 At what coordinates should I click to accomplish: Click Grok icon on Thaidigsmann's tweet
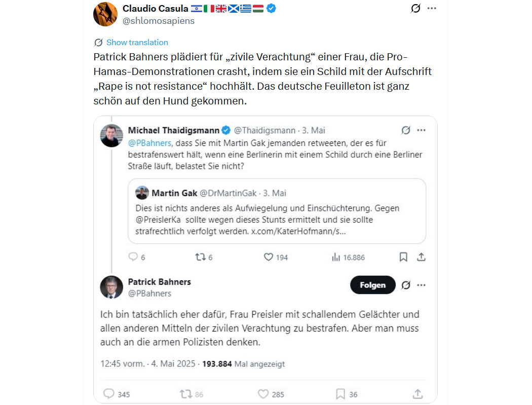tap(405, 130)
